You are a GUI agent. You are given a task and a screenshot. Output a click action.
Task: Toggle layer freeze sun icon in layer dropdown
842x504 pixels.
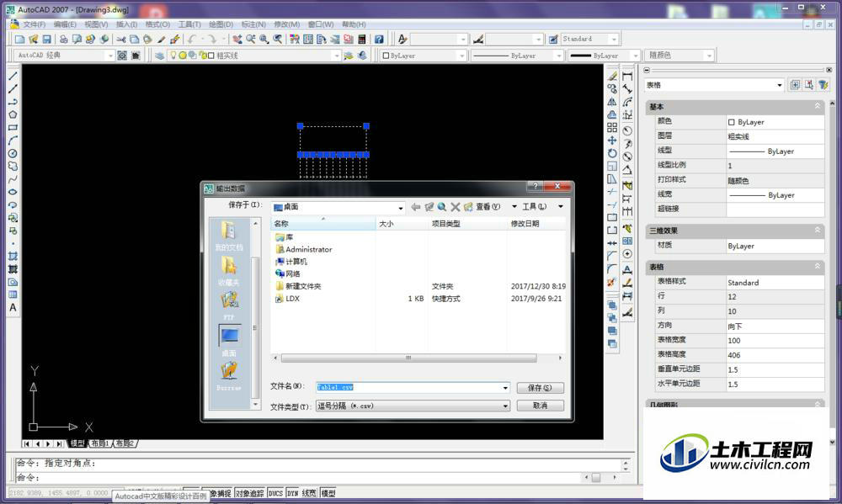(183, 56)
